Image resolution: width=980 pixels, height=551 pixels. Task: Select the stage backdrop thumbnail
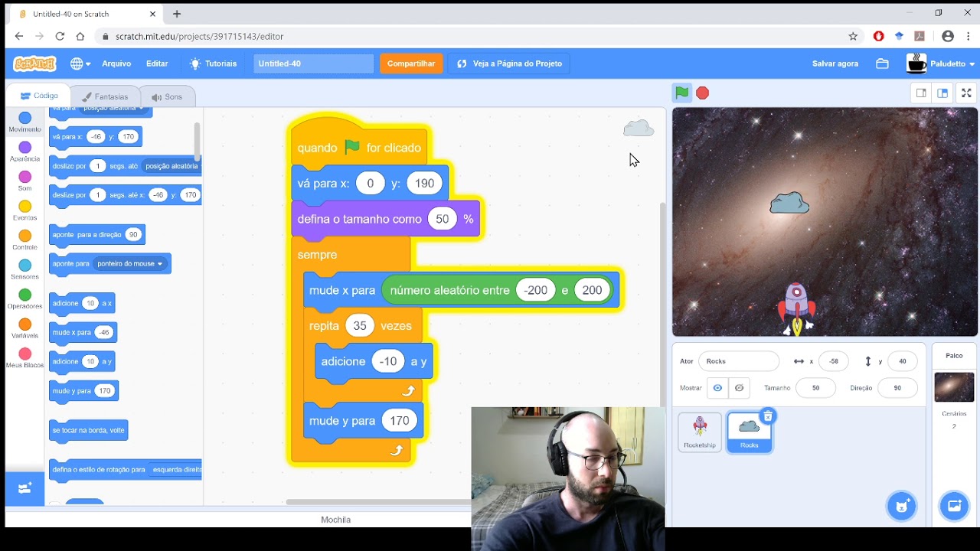tap(954, 387)
